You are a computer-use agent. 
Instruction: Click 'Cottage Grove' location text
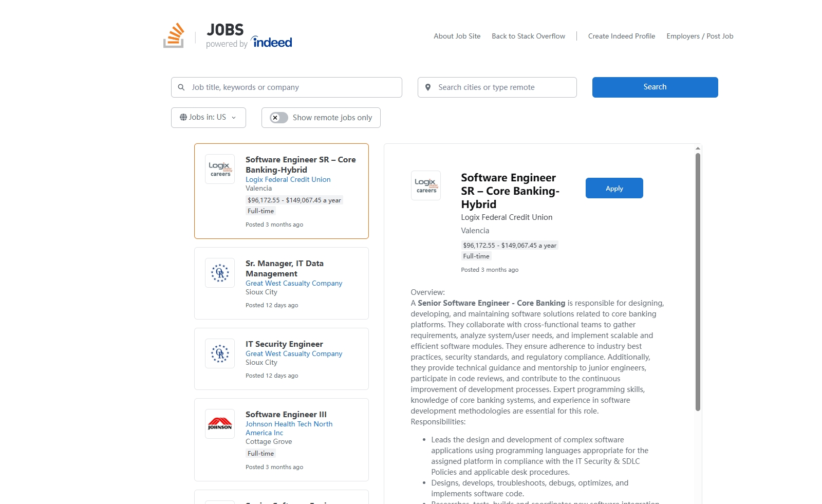[269, 442]
